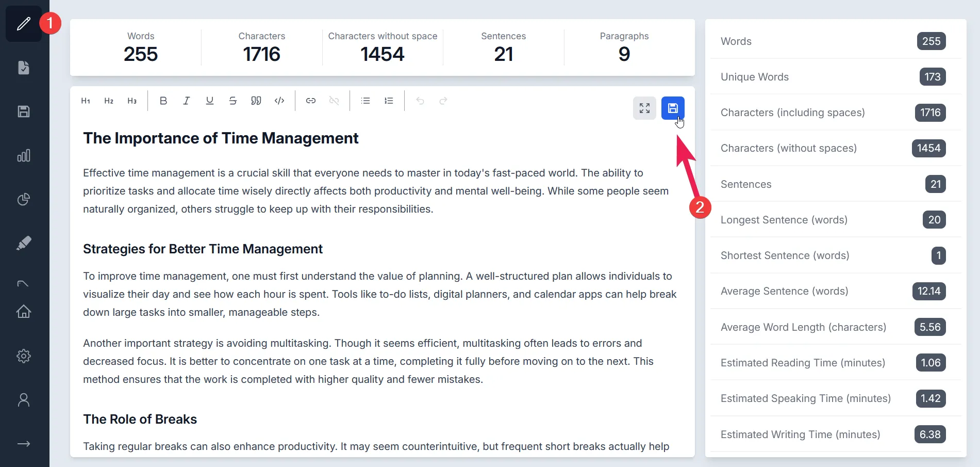
Task: Open the pie chart icon in sidebar
Action: click(24, 199)
